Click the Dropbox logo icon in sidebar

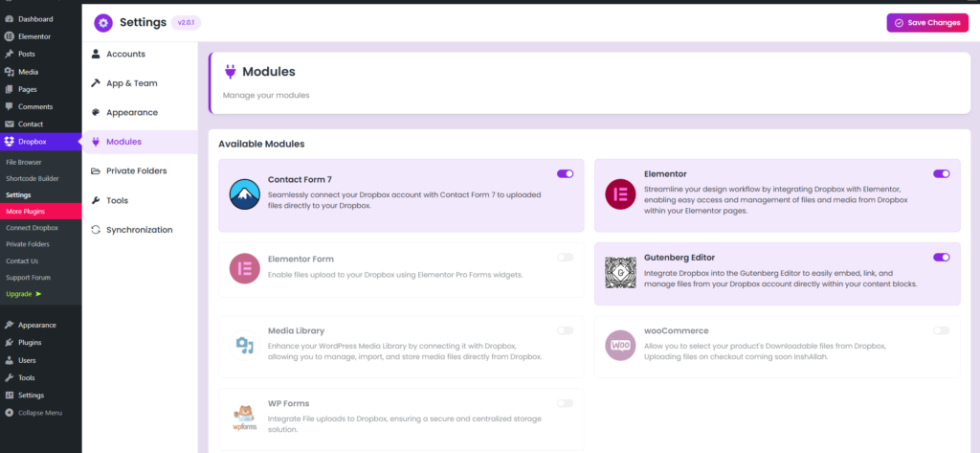pyautogui.click(x=10, y=142)
